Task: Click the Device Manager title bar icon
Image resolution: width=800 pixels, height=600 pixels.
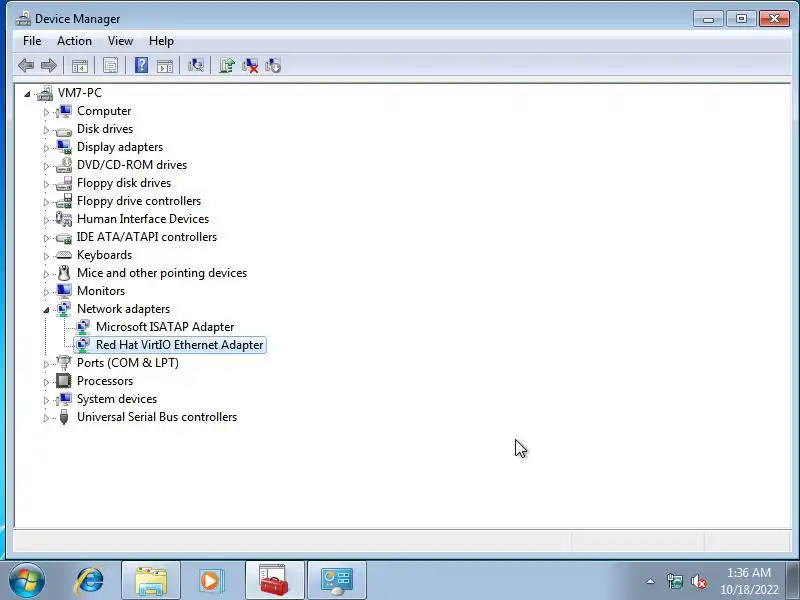Action: [23, 19]
